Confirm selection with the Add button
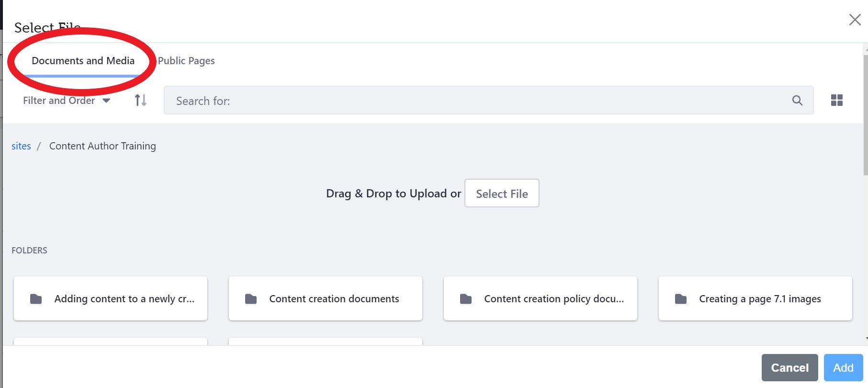Image resolution: width=868 pixels, height=388 pixels. (843, 367)
